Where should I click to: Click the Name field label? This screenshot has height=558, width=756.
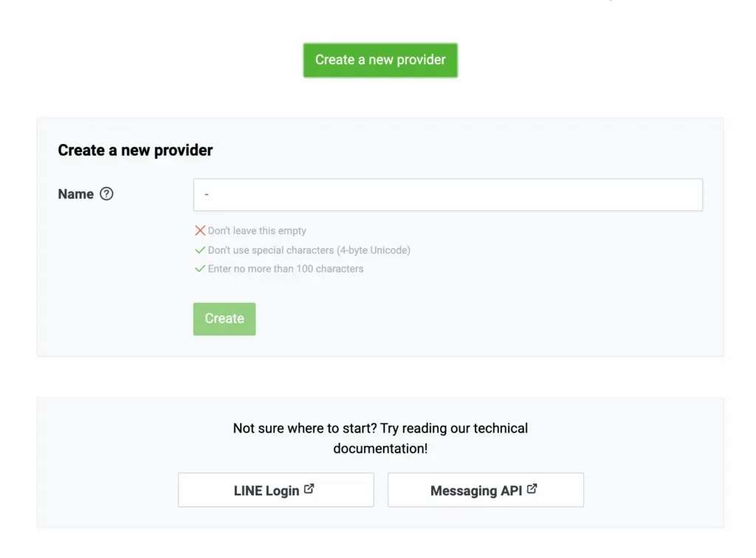pos(76,194)
